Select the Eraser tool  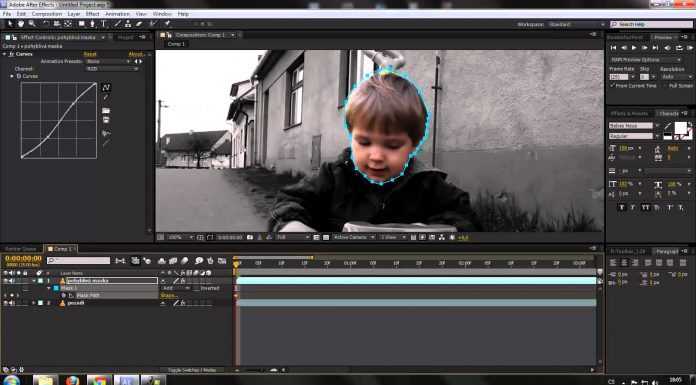click(139, 24)
